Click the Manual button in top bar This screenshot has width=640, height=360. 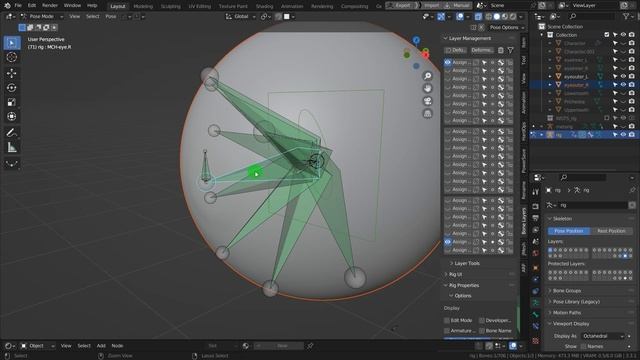(x=458, y=6)
